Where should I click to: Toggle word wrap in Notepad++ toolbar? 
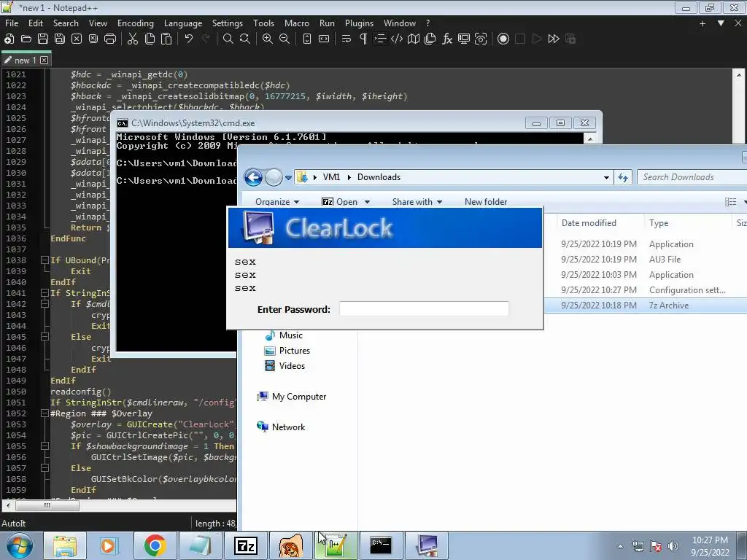pos(347,39)
